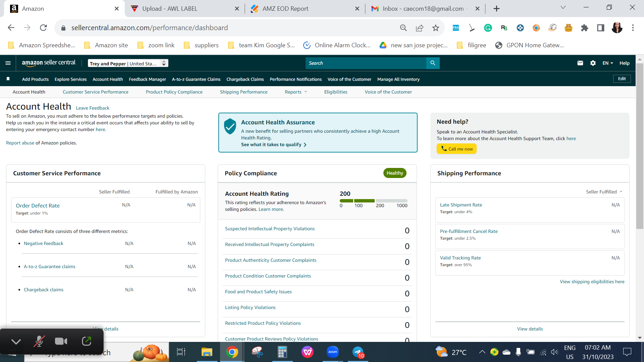Open the Eligibilities tab
Viewport: 644px width, 362px height.
336,92
